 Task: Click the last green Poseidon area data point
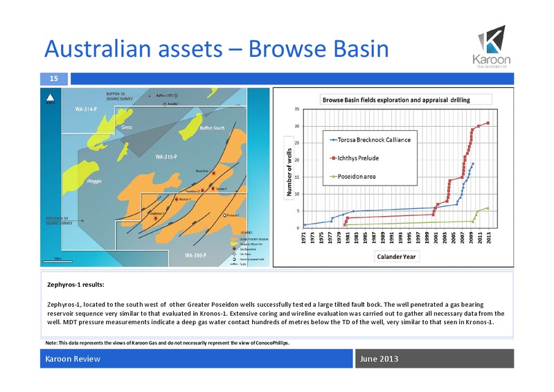488,208
